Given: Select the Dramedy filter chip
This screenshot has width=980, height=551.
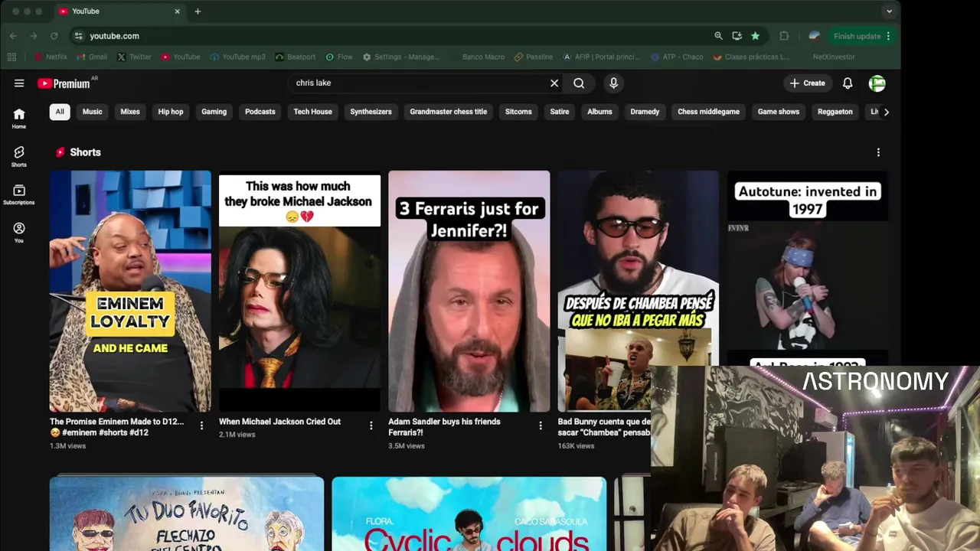Looking at the screenshot, I should point(645,112).
